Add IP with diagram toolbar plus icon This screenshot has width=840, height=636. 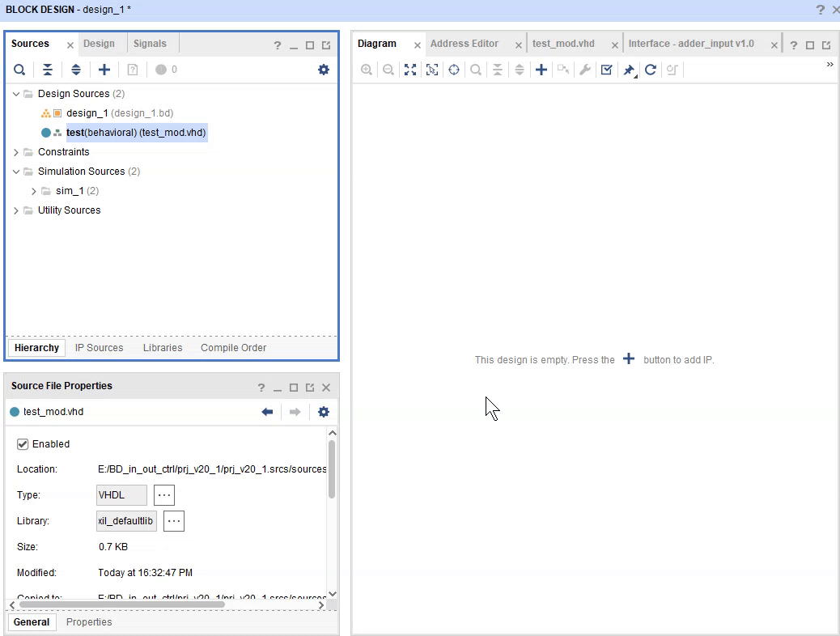click(x=541, y=70)
